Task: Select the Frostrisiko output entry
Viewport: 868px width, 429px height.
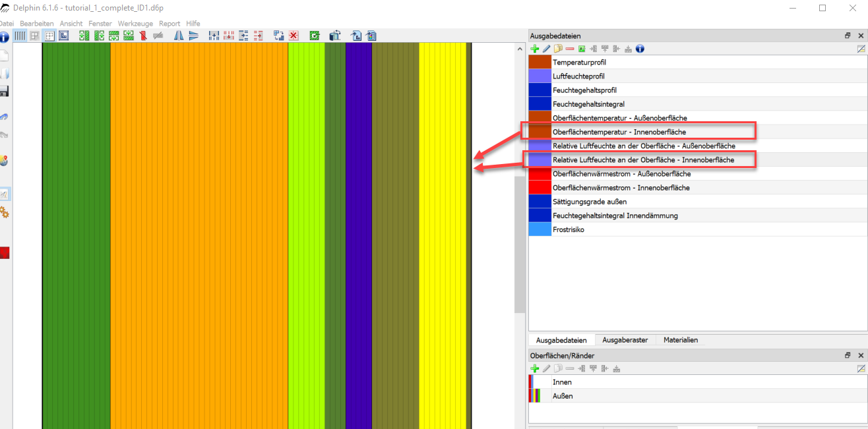Action: click(698, 229)
